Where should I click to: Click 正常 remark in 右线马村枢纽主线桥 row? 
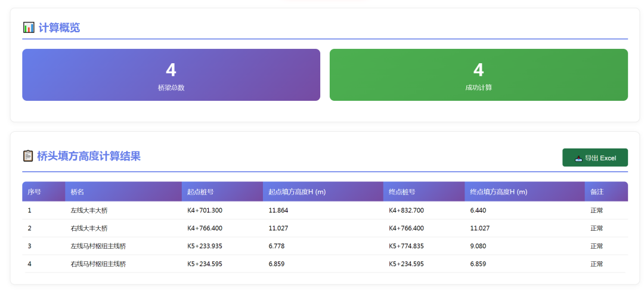[596, 264]
